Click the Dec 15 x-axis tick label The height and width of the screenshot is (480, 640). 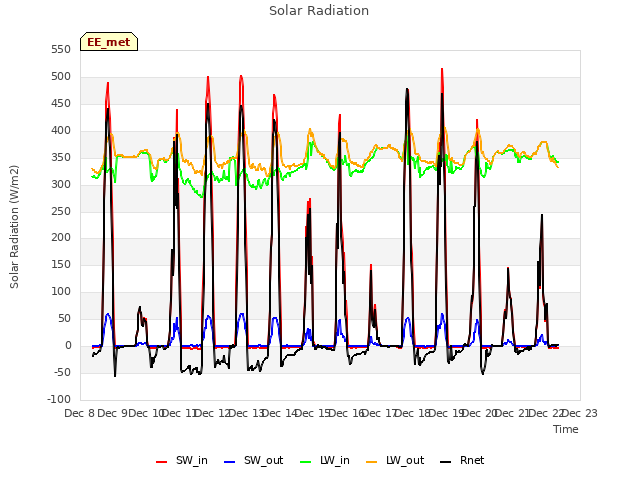[312, 413]
